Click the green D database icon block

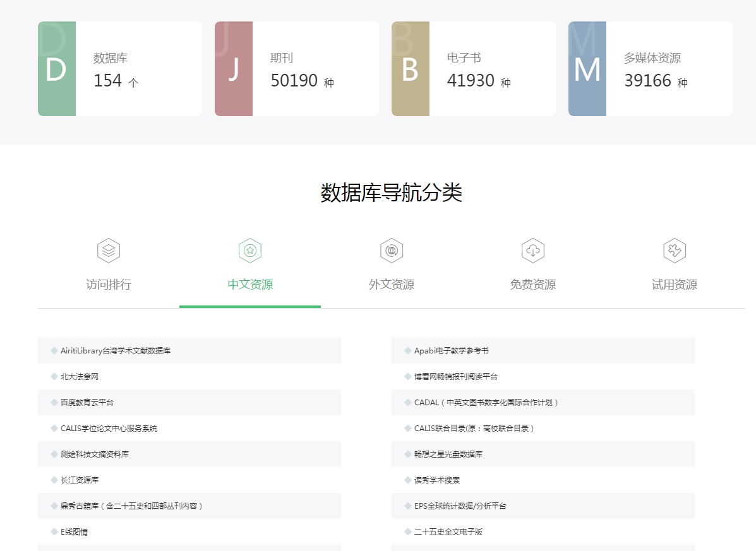point(57,69)
